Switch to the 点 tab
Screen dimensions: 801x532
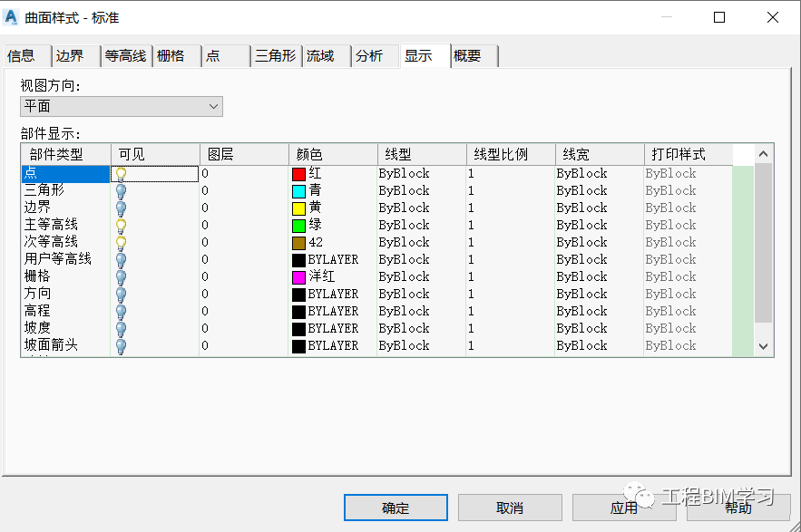click(x=225, y=55)
